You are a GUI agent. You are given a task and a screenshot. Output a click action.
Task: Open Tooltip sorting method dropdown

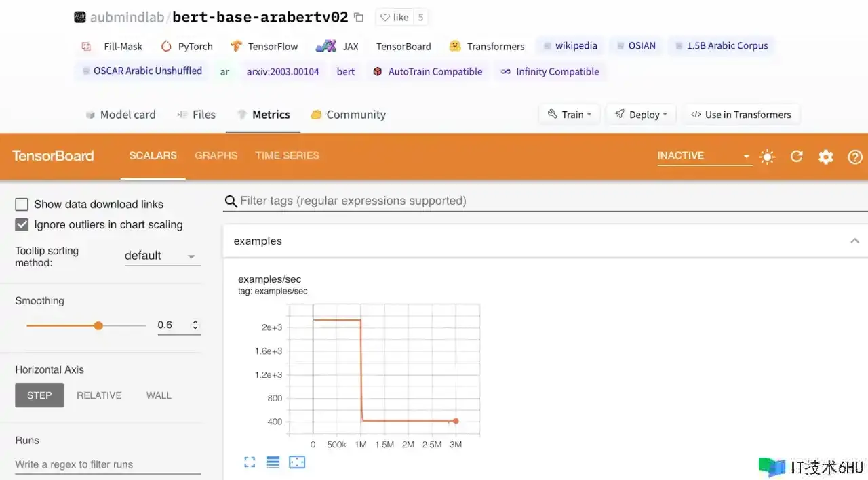(x=161, y=256)
